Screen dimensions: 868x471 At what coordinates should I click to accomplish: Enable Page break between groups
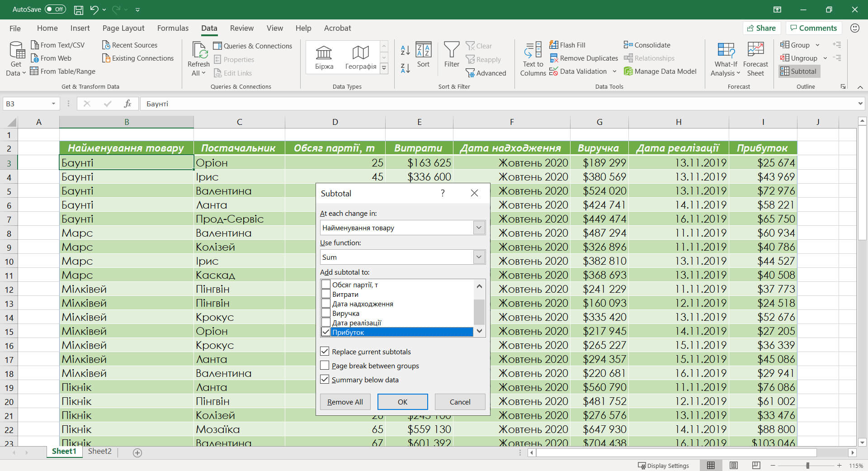click(325, 366)
